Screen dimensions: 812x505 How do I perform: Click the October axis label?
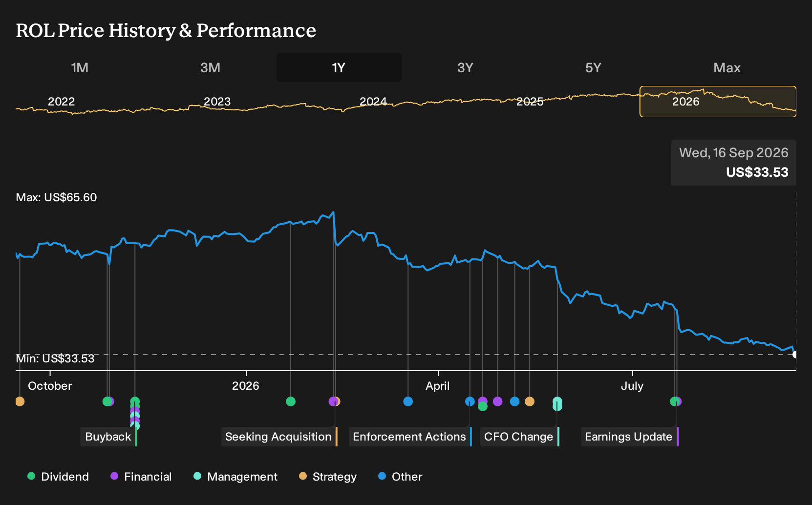(50, 386)
